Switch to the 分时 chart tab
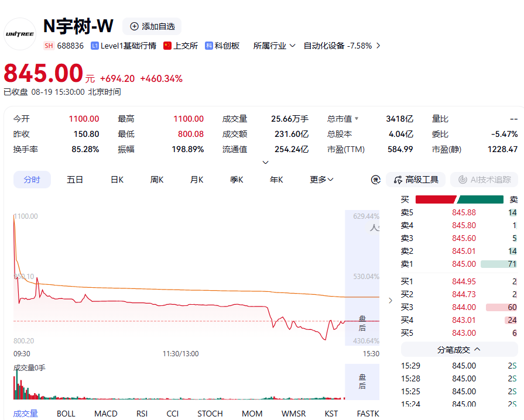Screen dimensions: 524x420 click(32, 180)
